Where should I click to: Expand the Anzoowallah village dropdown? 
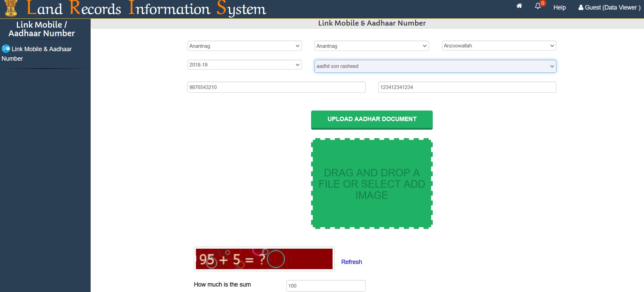[x=499, y=46]
